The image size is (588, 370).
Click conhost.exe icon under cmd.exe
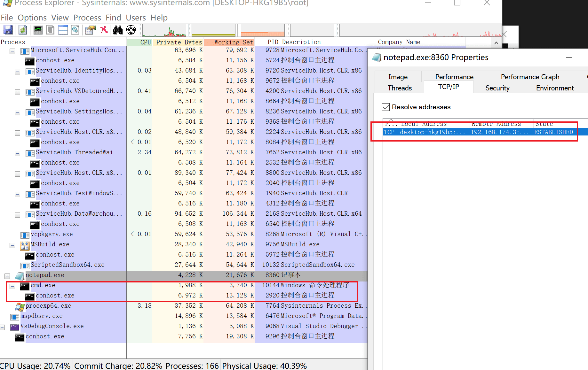(x=30, y=296)
